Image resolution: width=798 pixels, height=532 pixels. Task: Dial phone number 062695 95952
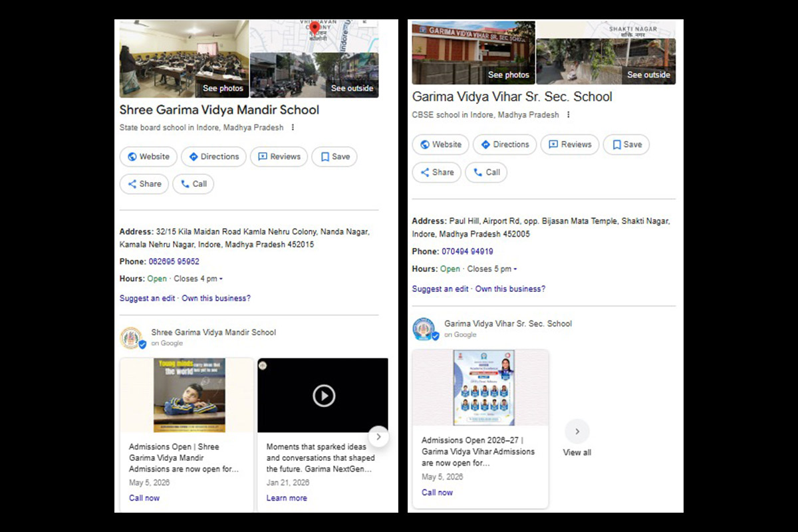click(174, 262)
